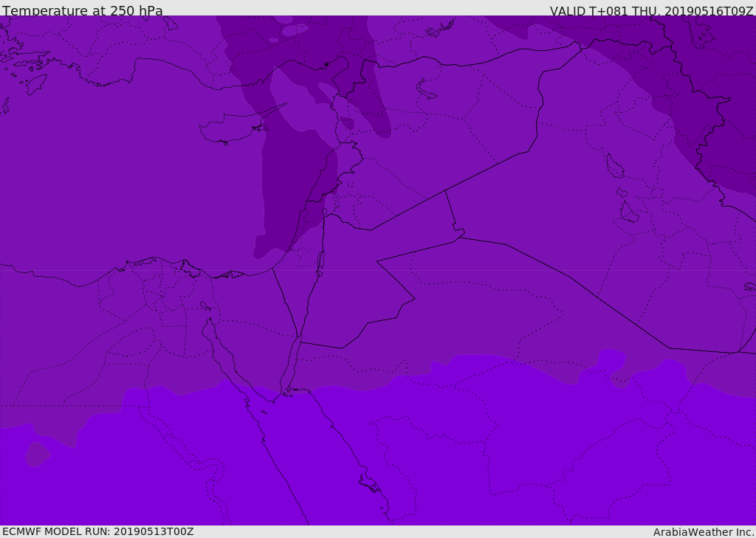The width and height of the screenshot is (756, 538).
Task: Click the 'VALID T+081 THU. 20190516T09Z' label
Action: coord(651,10)
